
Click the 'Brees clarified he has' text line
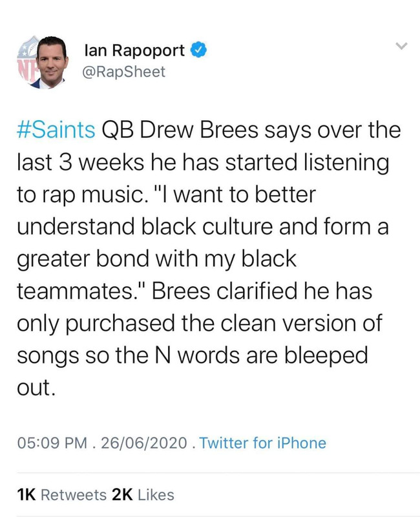click(x=262, y=291)
